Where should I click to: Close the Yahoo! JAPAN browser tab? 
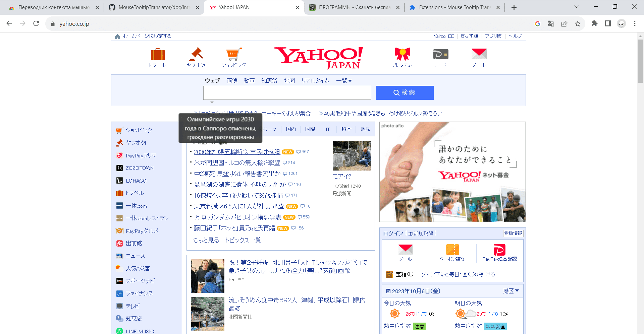298,7
